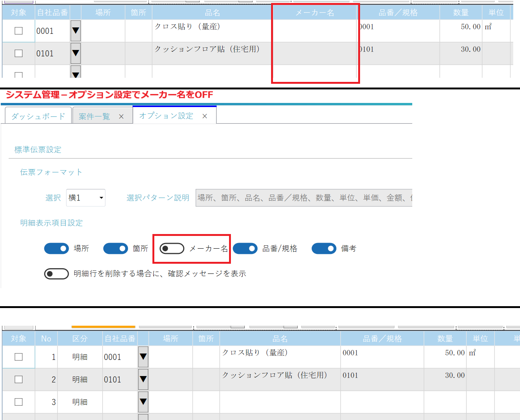Tick the 対象 checkbox in bottom table row 3
Screen dimensions: 520x420
18,402
